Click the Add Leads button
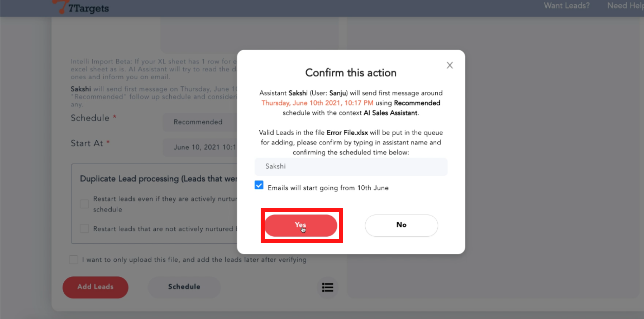 pos(95,287)
